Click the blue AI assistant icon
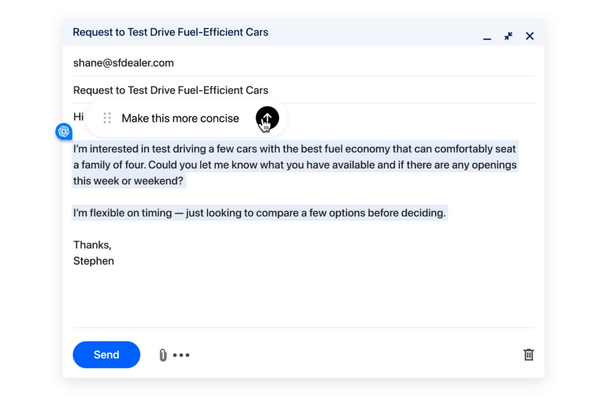Image resolution: width=600 pixels, height=400 pixels. [64, 132]
